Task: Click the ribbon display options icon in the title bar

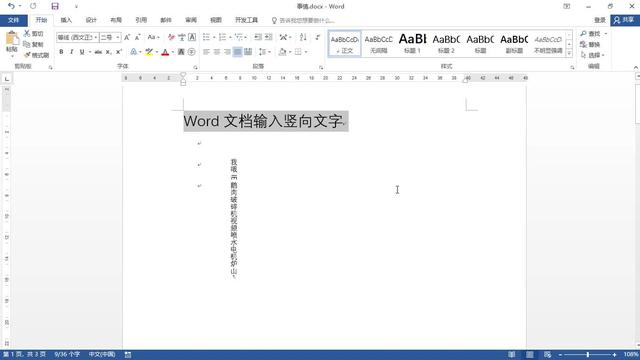Action: [567, 6]
